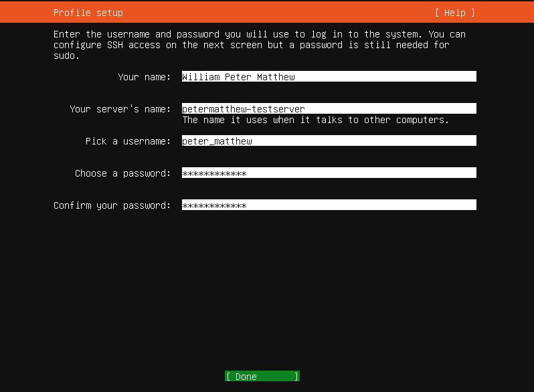
Task: Click the "Pick a username:" label
Action: pyautogui.click(x=128, y=141)
